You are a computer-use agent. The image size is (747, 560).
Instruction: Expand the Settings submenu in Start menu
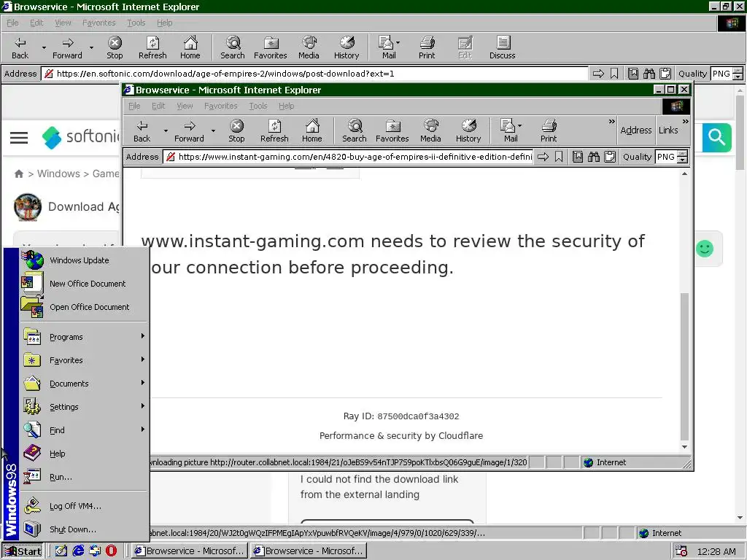(84, 407)
